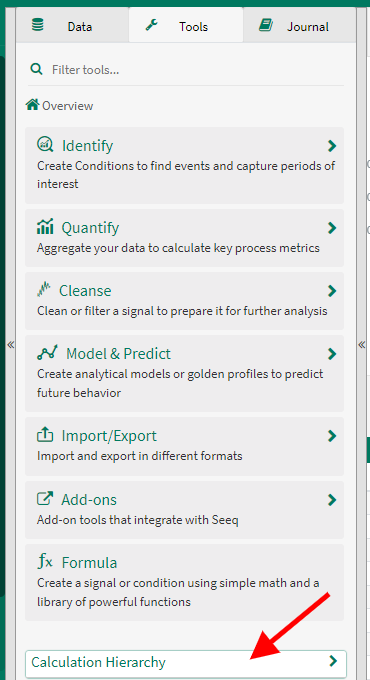Click the Overview home icon
Image resolution: width=370 pixels, height=680 pixels.
[33, 105]
